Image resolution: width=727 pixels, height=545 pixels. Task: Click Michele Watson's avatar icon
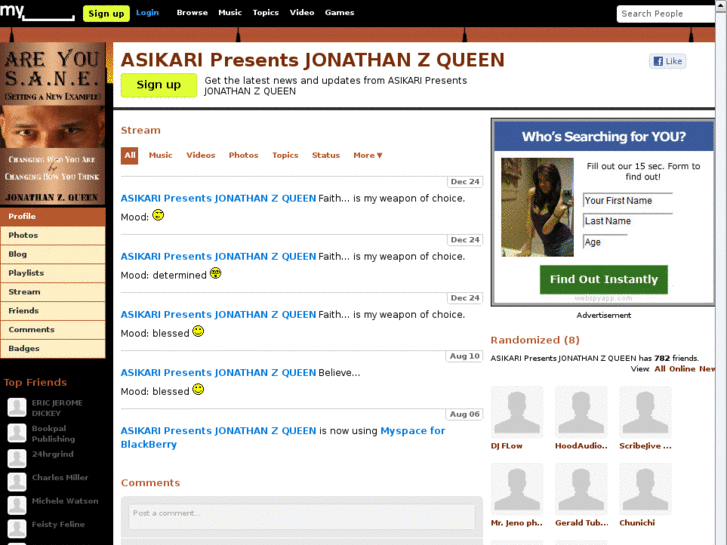(17, 505)
